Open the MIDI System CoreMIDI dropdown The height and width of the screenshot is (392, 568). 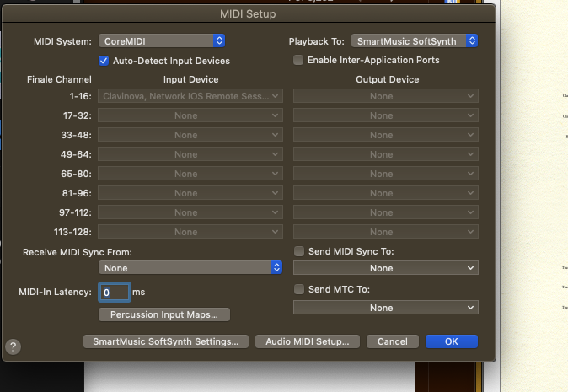162,40
